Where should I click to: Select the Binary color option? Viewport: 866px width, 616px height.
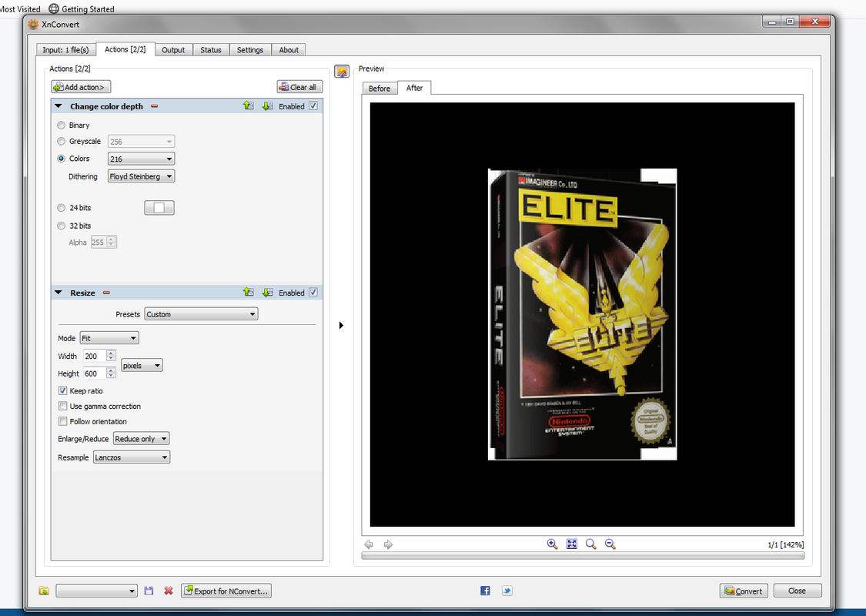[x=62, y=125]
